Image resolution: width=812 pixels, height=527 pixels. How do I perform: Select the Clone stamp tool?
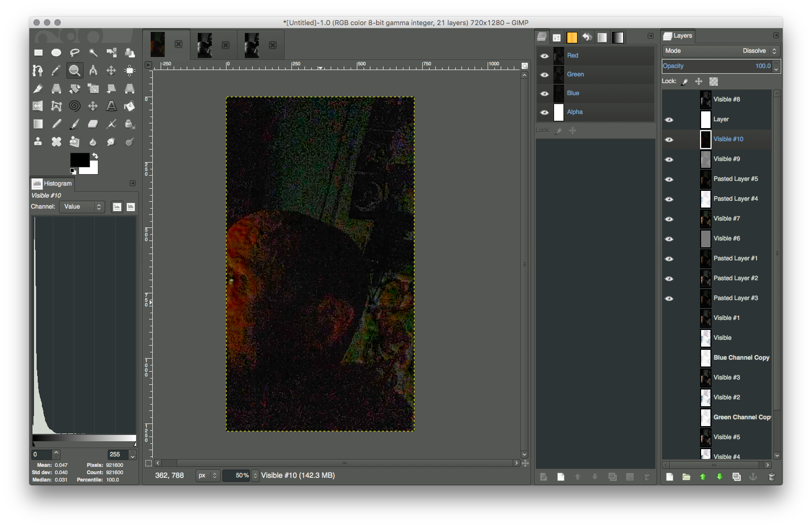tap(38, 142)
